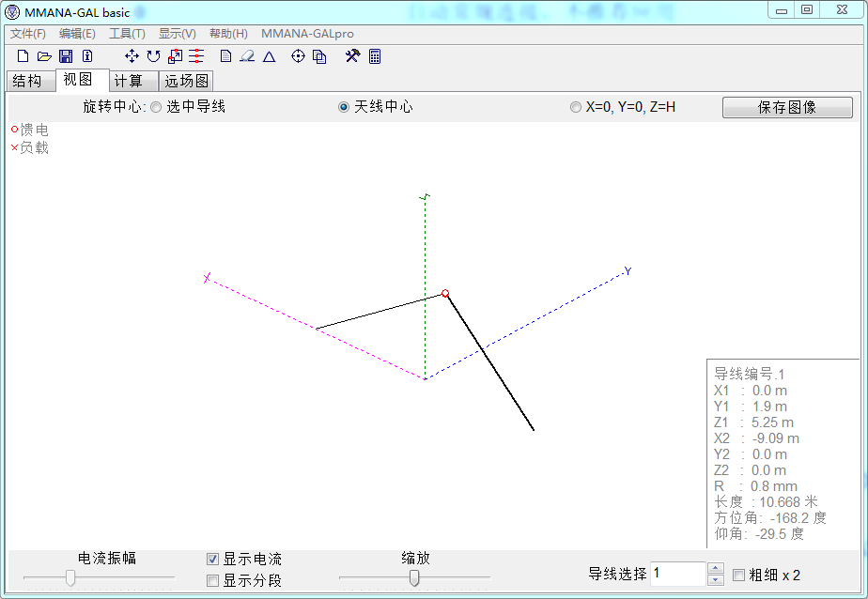This screenshot has height=599, width=868.
Task: Click the triangle icon in toolbar
Action: click(x=269, y=56)
